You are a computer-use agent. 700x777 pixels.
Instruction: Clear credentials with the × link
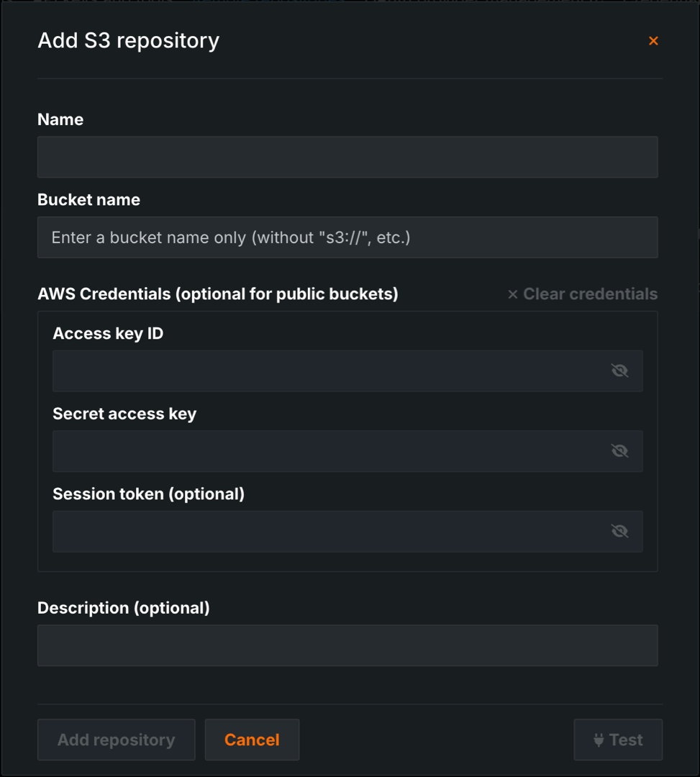(583, 294)
